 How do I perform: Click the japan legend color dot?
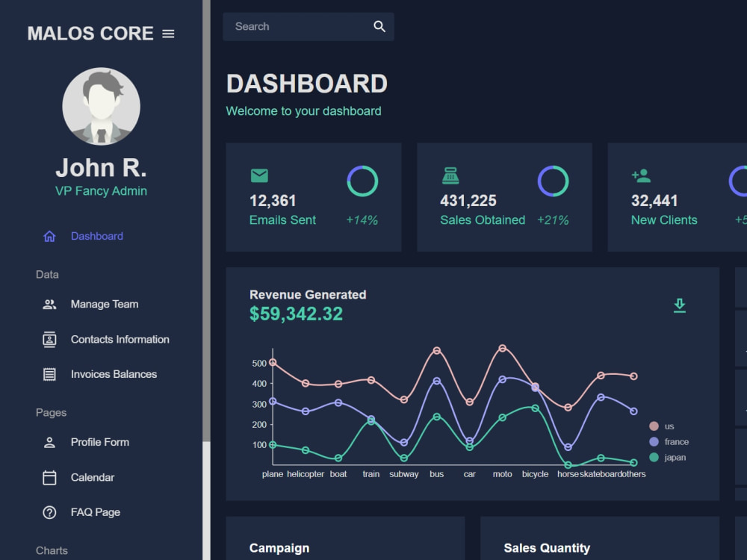[x=654, y=458]
